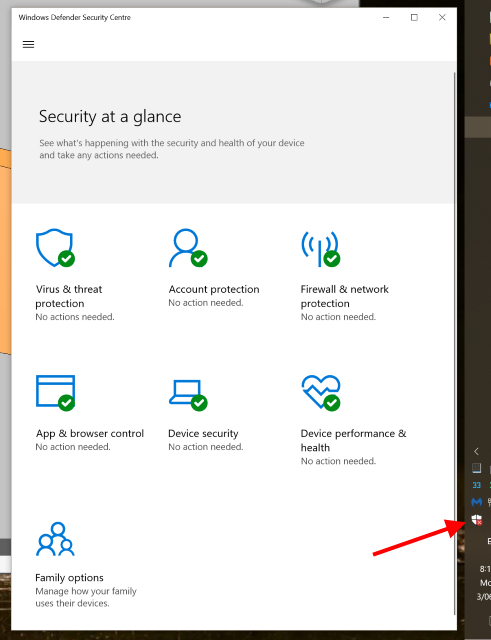
Task: Open the Firewall & network antenna icon
Action: pos(320,249)
